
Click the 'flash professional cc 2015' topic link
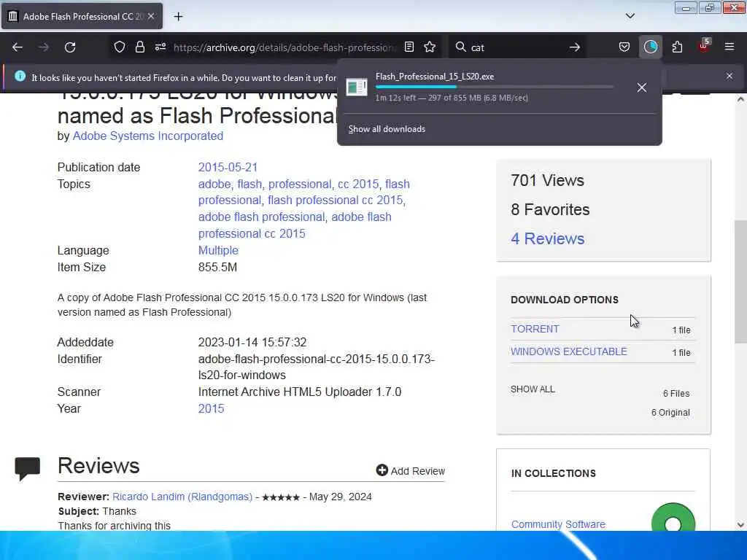point(337,201)
